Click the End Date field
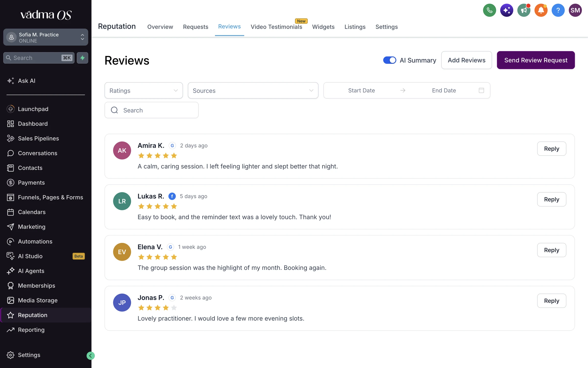The height and width of the screenshot is (368, 588). pos(444,91)
